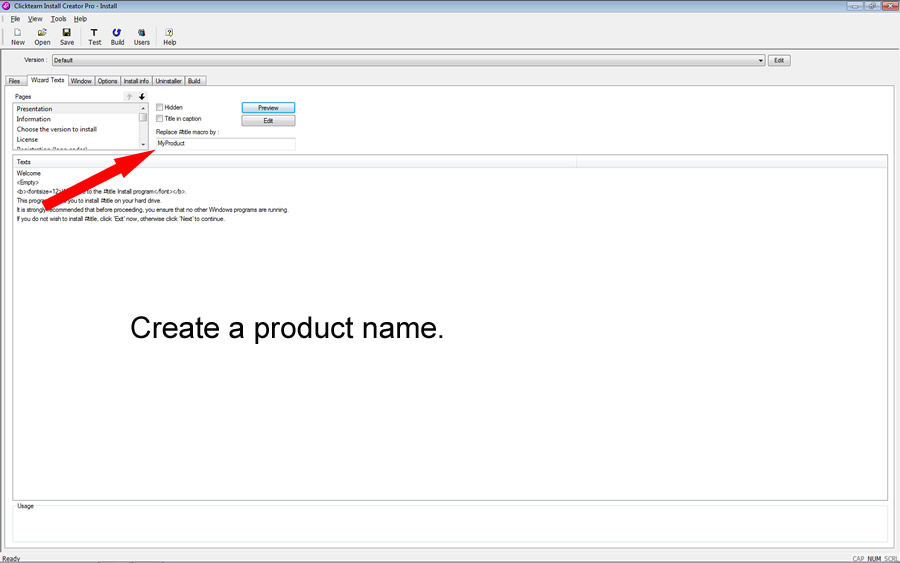
Task: Move page down with the down arrow
Action: tap(142, 97)
